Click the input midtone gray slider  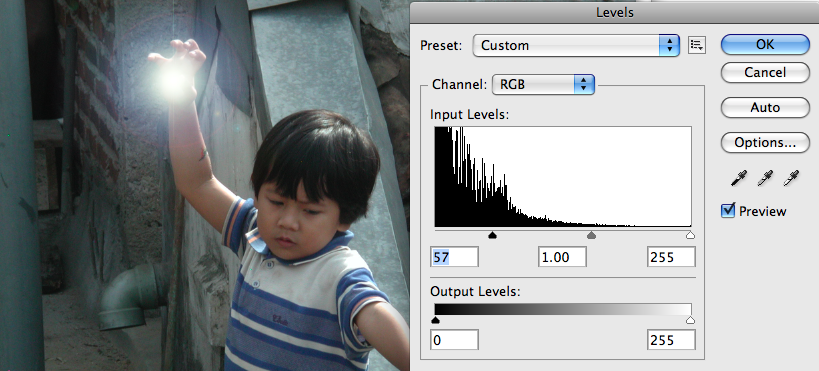point(591,236)
